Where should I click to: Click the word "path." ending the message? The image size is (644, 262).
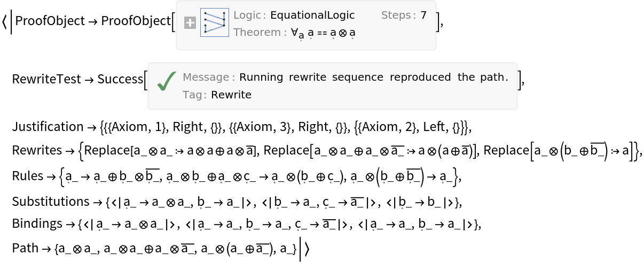coord(493,77)
